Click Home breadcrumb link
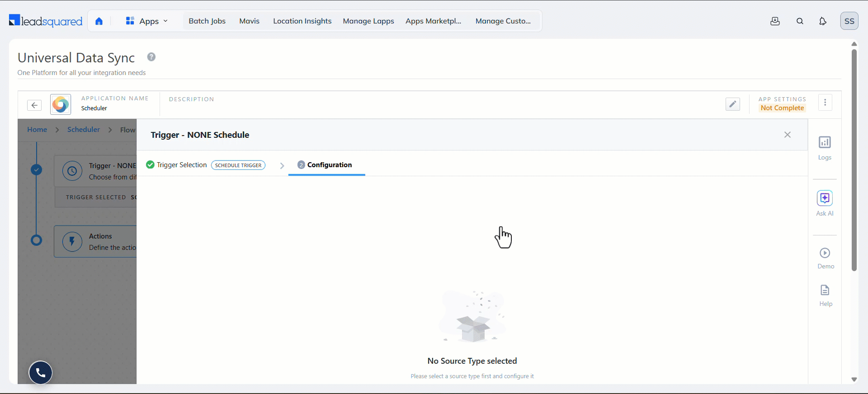 click(37, 130)
